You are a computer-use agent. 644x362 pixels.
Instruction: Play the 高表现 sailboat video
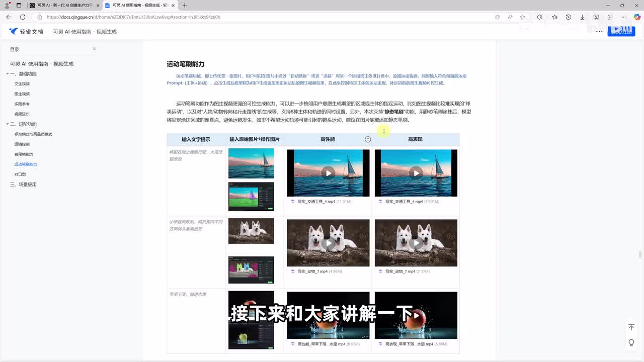(x=416, y=173)
